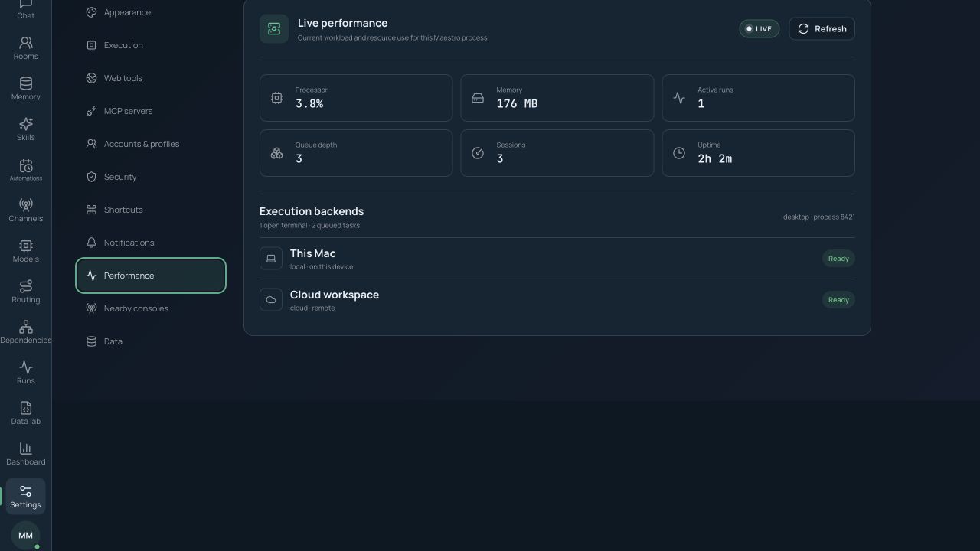Viewport: 980px width, 551px height.
Task: Open the Memory sidebar icon
Action: (x=25, y=83)
